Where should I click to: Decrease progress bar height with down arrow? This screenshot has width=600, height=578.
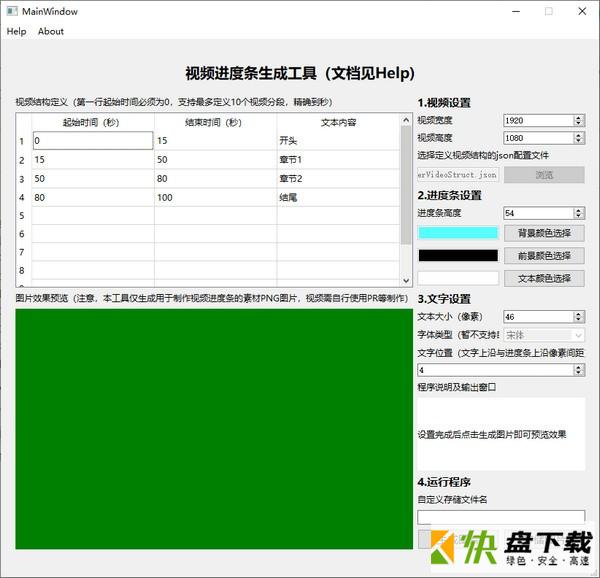click(x=579, y=216)
